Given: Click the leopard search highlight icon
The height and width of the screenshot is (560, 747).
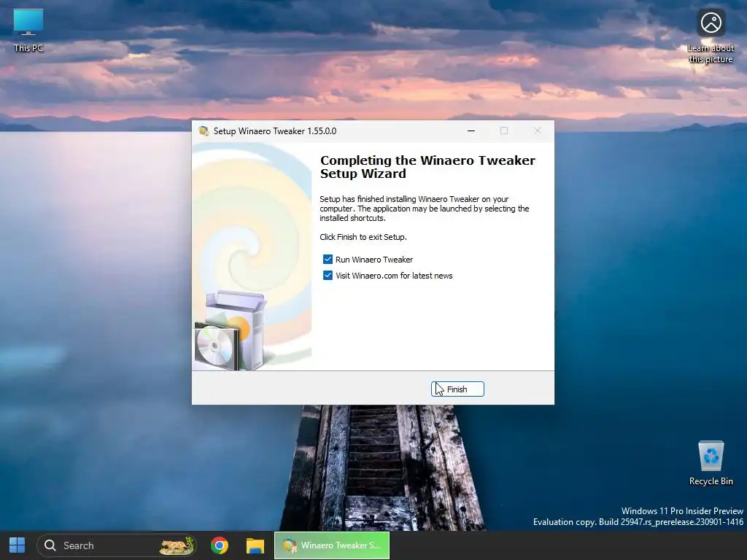Looking at the screenshot, I should pyautogui.click(x=177, y=545).
